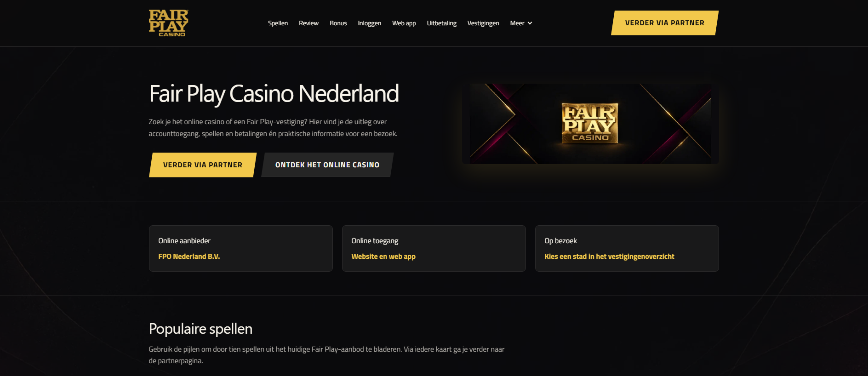868x376 pixels.
Task: Click the Fair Play Casino logo icon
Action: 168,23
